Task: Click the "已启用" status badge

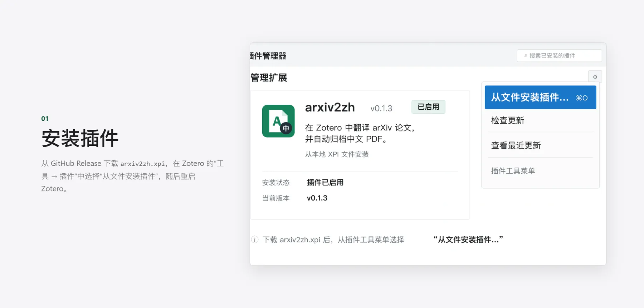Action: click(x=428, y=107)
